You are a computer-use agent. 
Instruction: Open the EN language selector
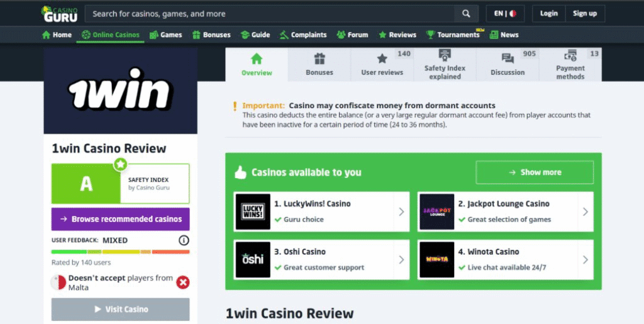coord(505,13)
